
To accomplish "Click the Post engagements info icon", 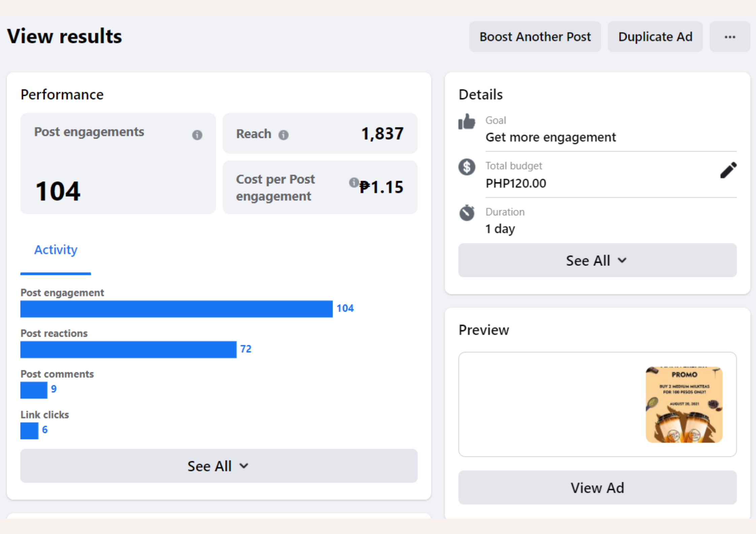I will point(197,135).
